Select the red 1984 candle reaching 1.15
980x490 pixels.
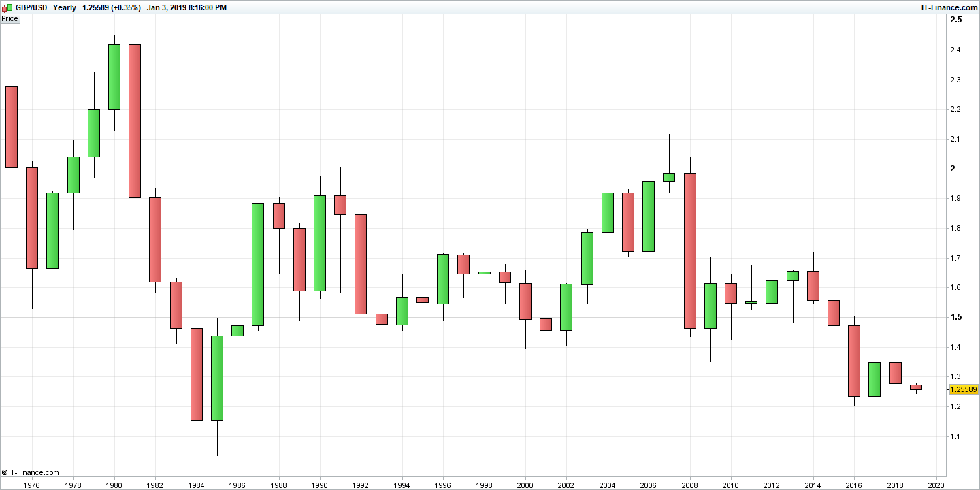point(197,374)
